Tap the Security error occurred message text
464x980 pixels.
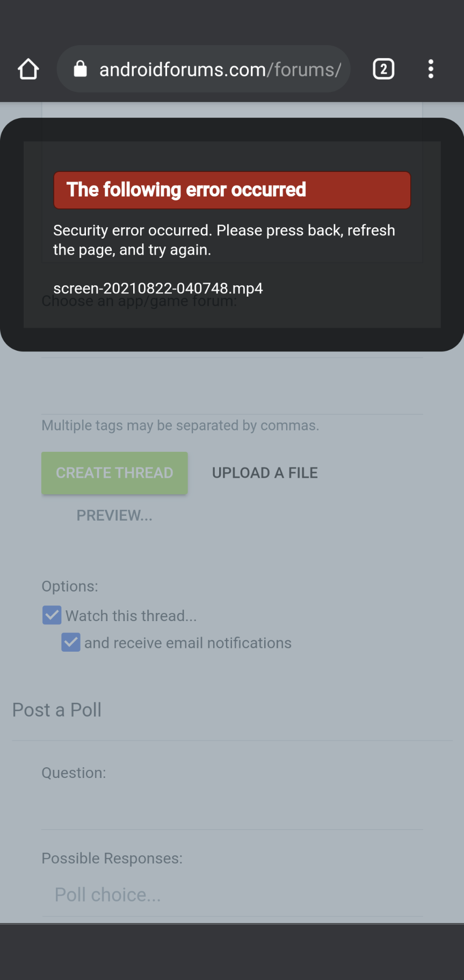click(224, 240)
